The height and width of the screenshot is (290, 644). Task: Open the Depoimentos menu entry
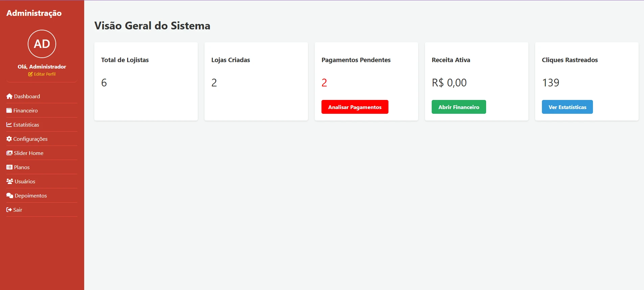(x=42, y=195)
